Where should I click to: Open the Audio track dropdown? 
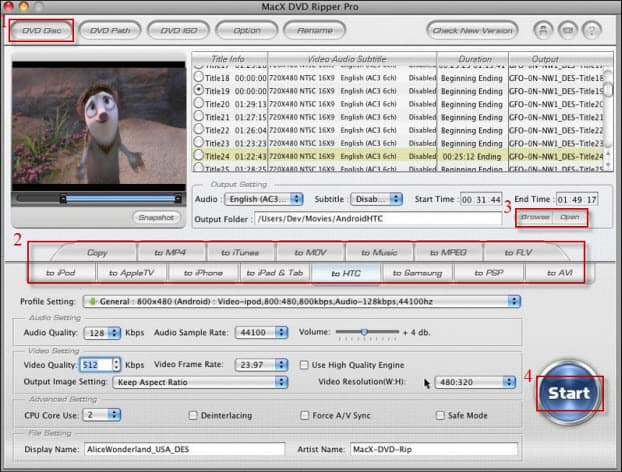click(264, 199)
